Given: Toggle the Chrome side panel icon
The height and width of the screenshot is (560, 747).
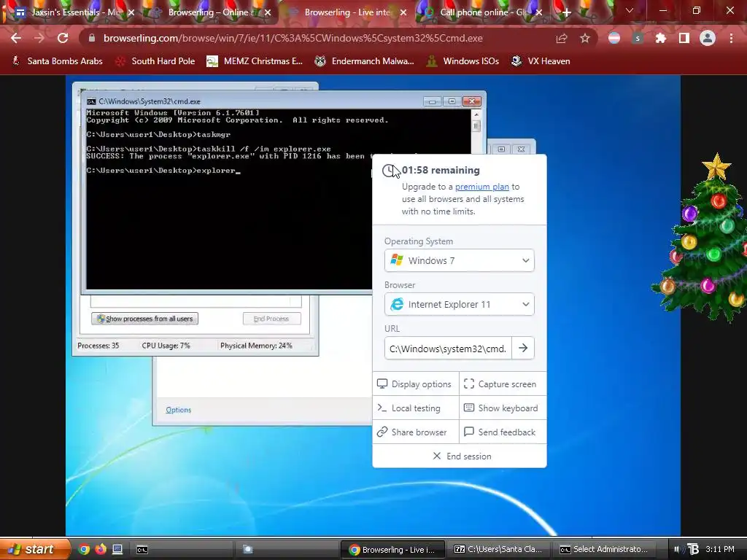Looking at the screenshot, I should coord(684,38).
